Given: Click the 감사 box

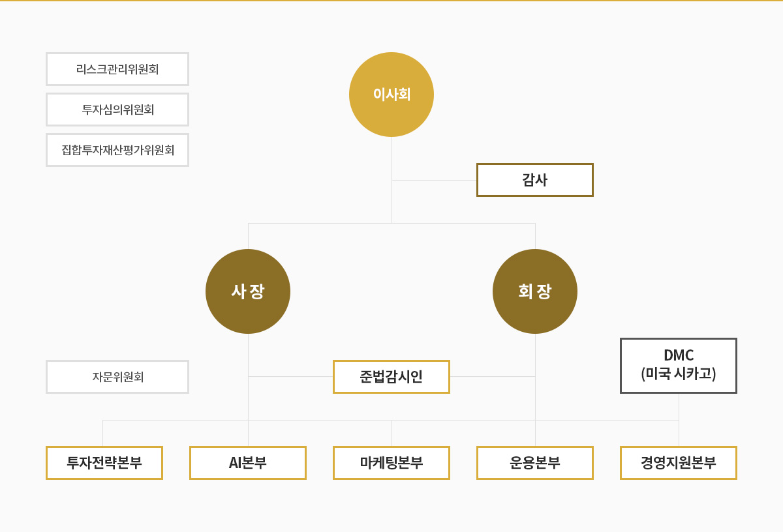Looking at the screenshot, I should pos(535,180).
